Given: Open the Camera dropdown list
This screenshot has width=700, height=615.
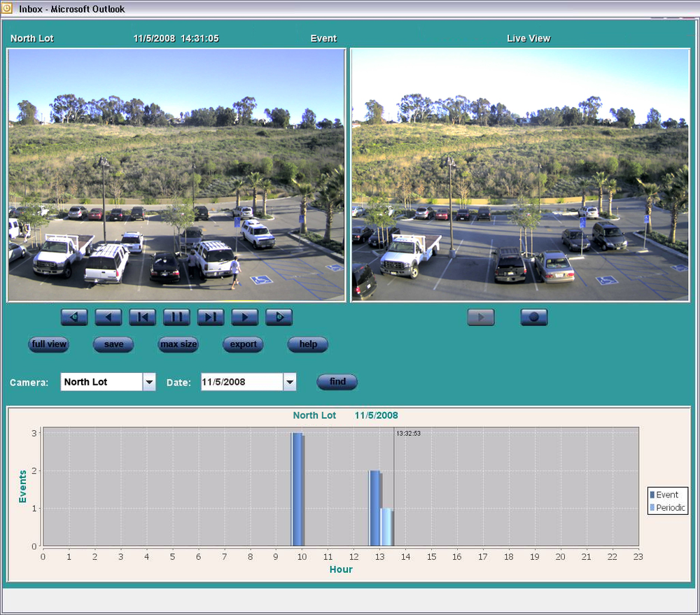Looking at the screenshot, I should [x=148, y=382].
